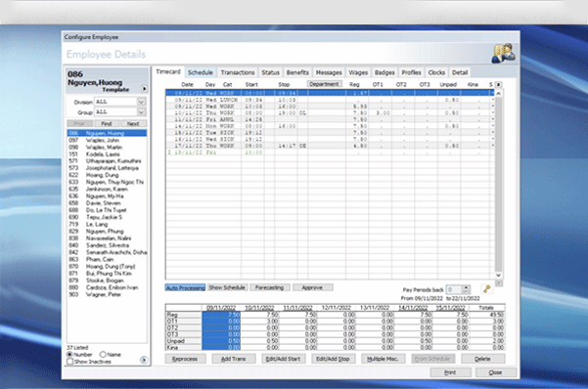The height and width of the screenshot is (389, 588).
Task: Enable the Show Inactives checkbox
Action: coord(69,362)
